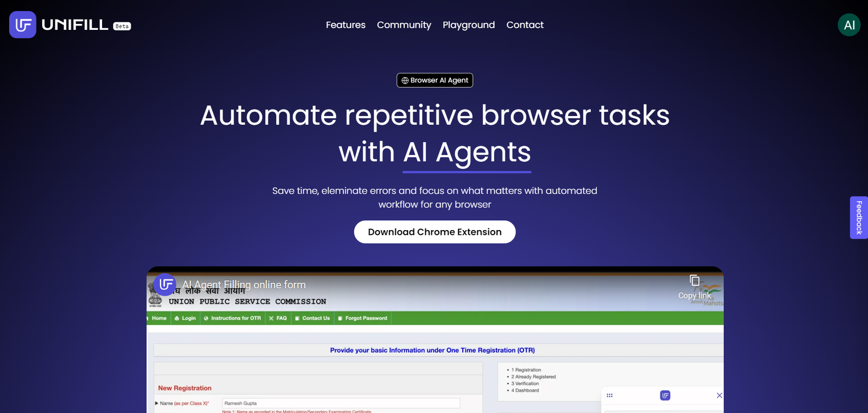868x413 pixels.
Task: Close the Unifill extension popup
Action: 719,396
